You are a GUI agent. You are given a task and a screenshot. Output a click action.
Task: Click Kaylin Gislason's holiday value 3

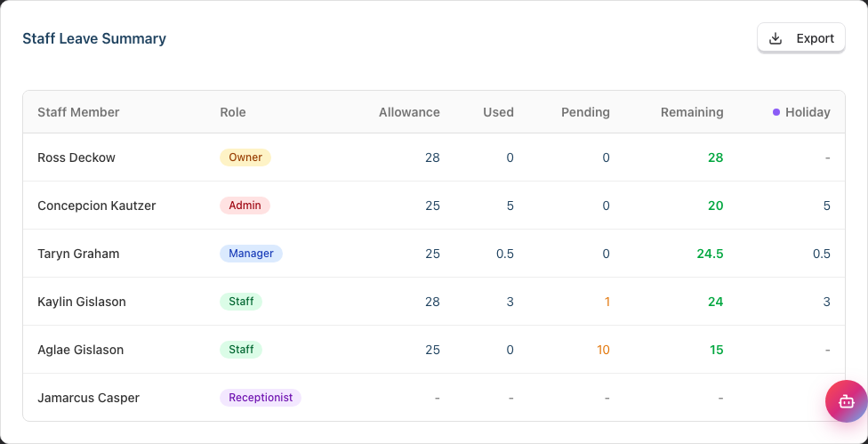point(826,303)
